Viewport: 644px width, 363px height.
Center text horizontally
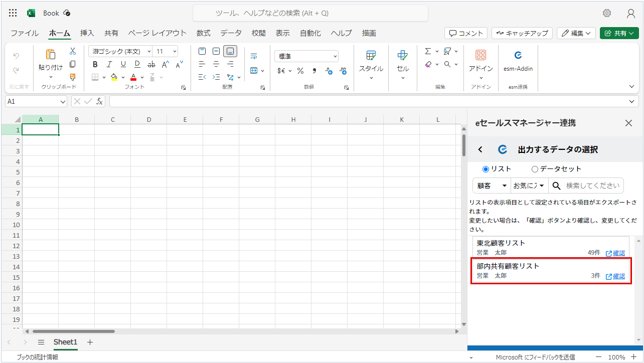(x=216, y=64)
